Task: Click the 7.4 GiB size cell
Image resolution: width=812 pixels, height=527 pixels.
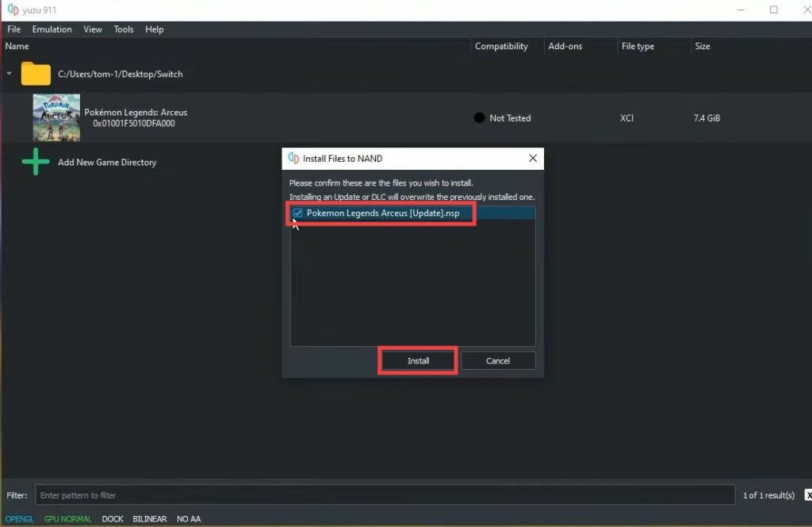Action: click(x=707, y=118)
